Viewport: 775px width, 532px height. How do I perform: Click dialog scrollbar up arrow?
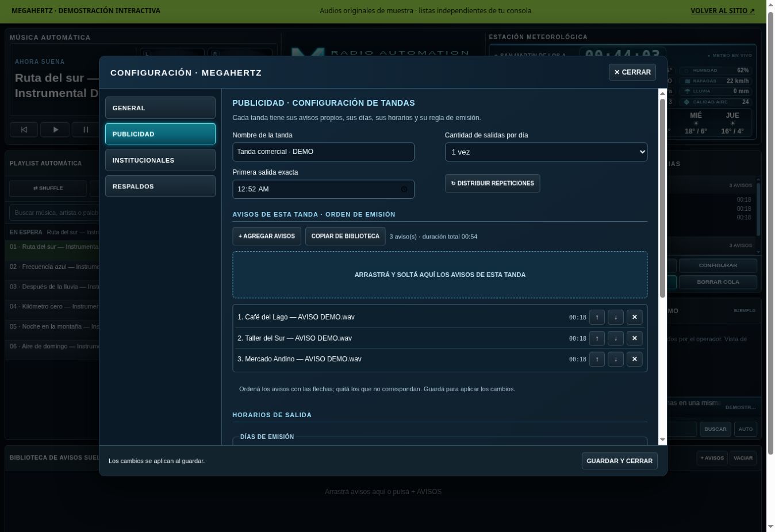(662, 93)
